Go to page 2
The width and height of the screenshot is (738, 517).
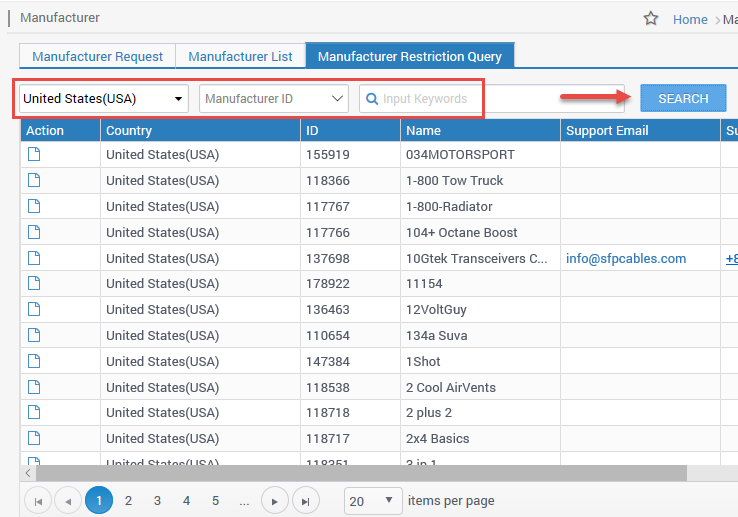tap(128, 501)
